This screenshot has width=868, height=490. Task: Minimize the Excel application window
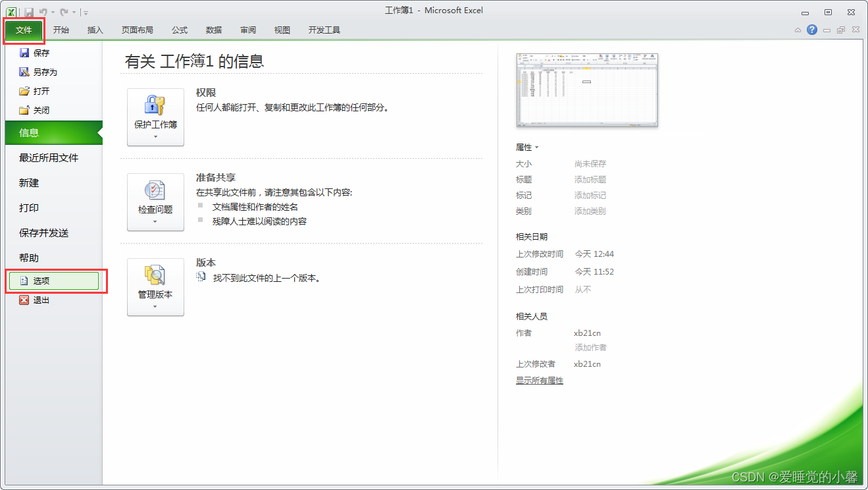coord(805,13)
